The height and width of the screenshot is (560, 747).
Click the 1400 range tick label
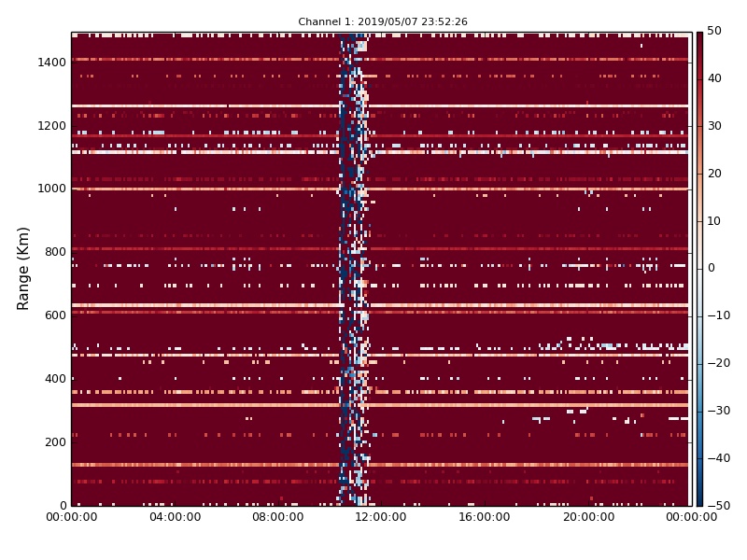52,63
